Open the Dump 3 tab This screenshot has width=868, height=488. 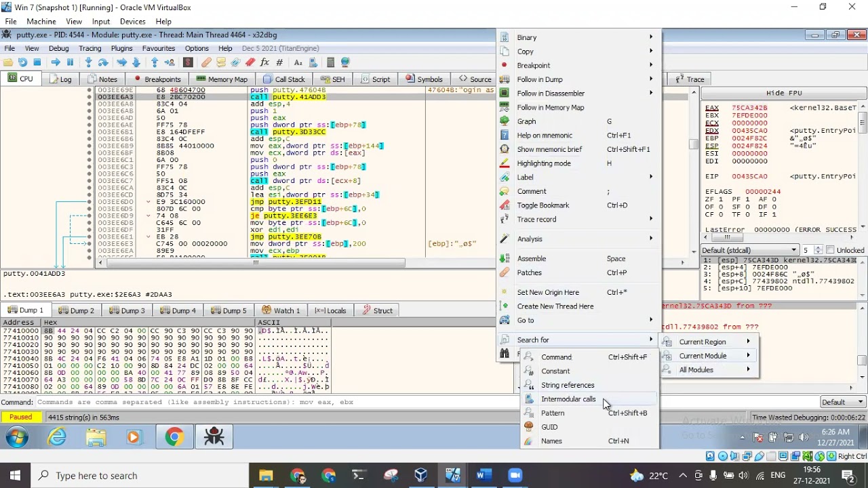[127, 310]
